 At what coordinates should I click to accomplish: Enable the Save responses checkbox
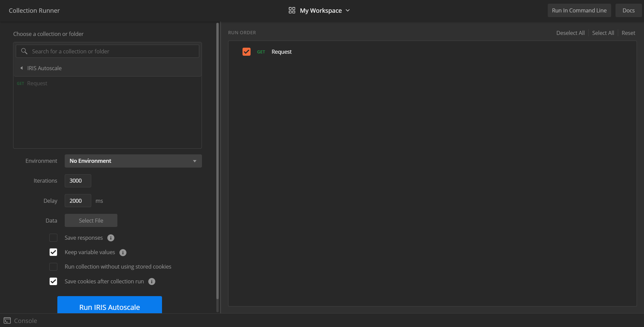53,238
